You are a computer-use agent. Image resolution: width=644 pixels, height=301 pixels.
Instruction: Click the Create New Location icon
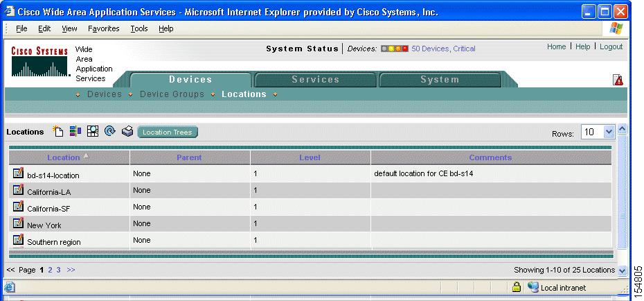(58, 131)
